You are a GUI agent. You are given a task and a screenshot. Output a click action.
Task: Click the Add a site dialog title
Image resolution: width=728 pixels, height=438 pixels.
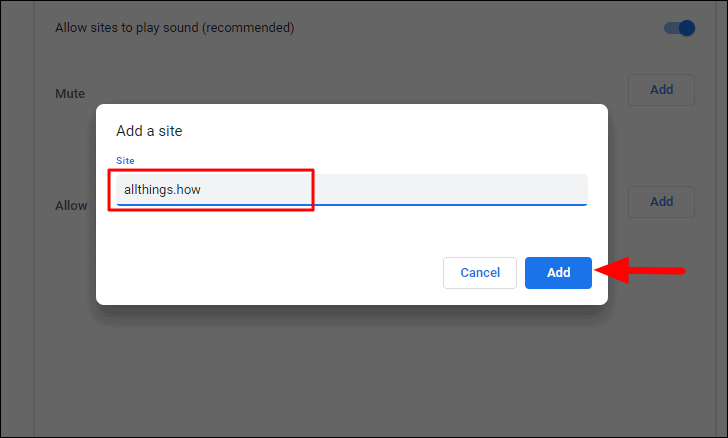(x=149, y=130)
